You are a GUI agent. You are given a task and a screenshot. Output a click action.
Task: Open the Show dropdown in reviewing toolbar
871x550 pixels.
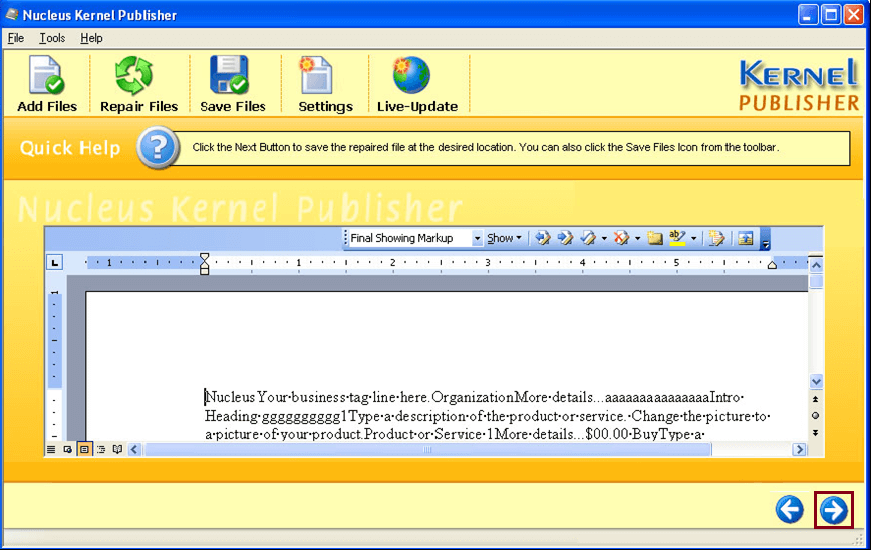[x=504, y=238]
